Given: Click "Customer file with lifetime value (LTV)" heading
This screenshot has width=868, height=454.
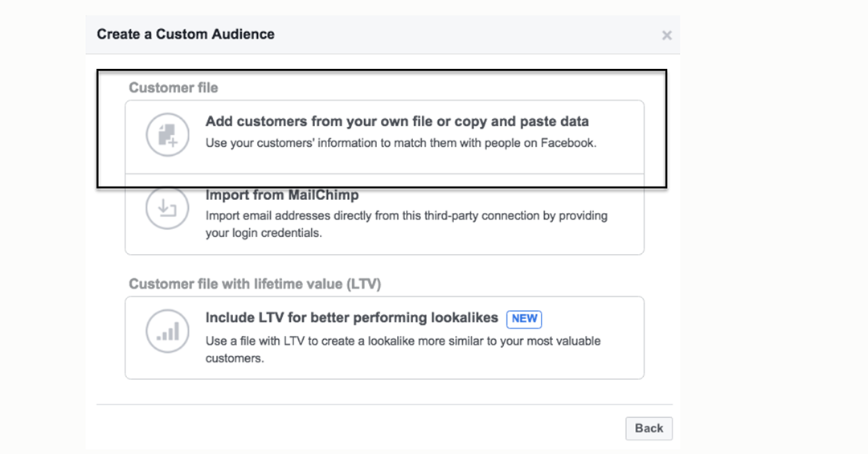Looking at the screenshot, I should point(255,284).
